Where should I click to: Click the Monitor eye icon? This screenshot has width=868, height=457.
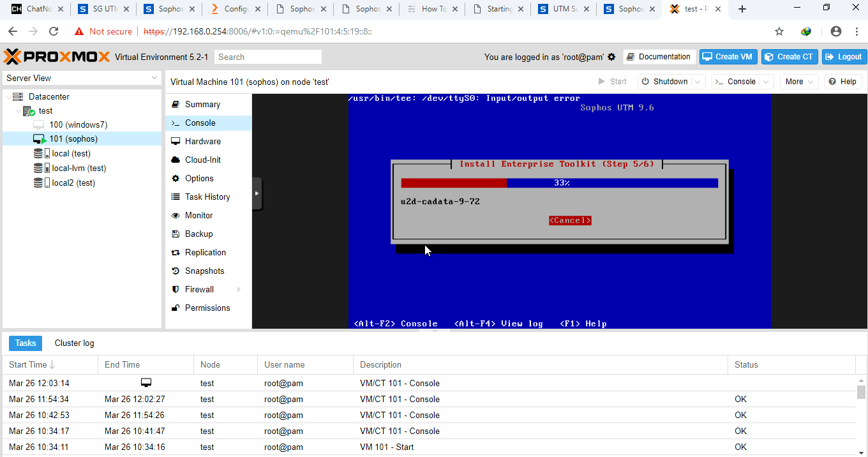click(x=176, y=215)
